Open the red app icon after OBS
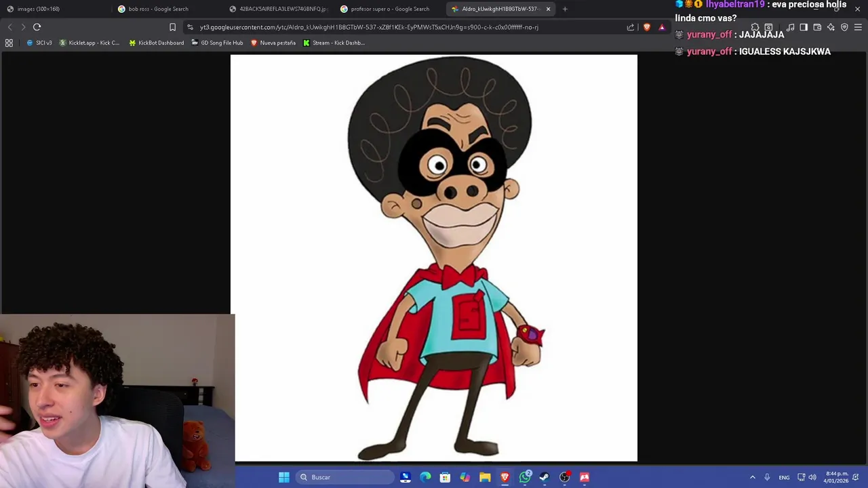 click(585, 477)
